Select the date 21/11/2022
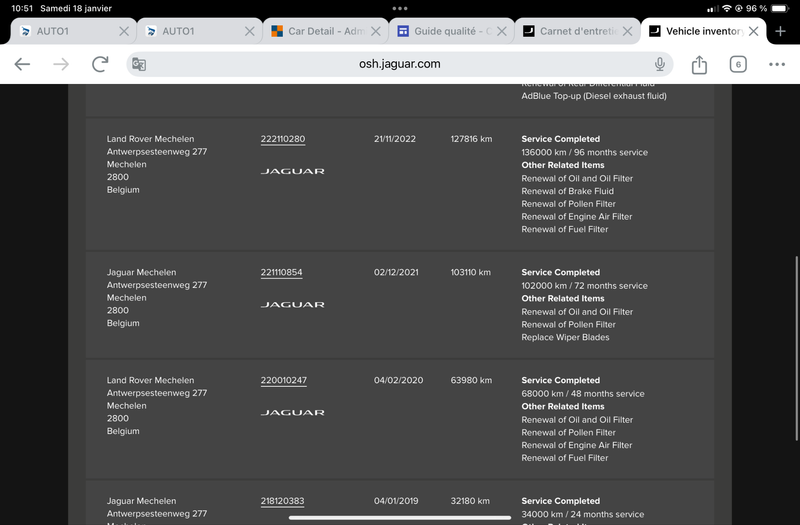Image resolution: width=800 pixels, height=525 pixels. coord(394,139)
